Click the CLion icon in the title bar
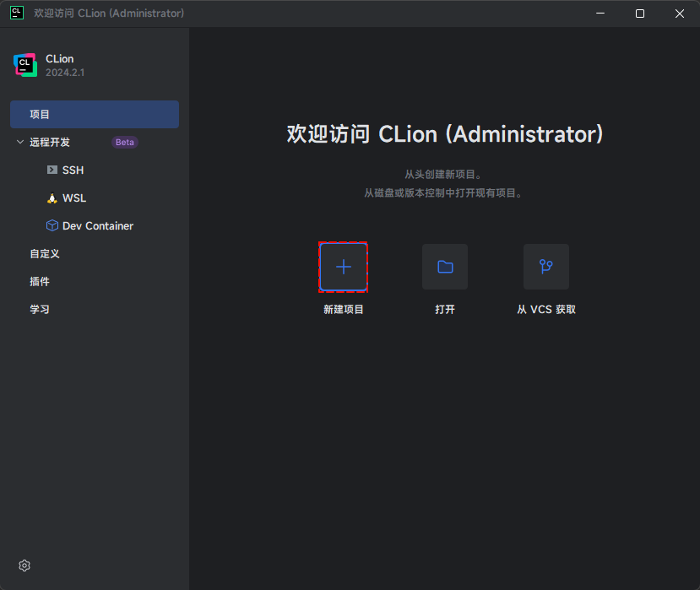The image size is (700, 590). [x=17, y=13]
